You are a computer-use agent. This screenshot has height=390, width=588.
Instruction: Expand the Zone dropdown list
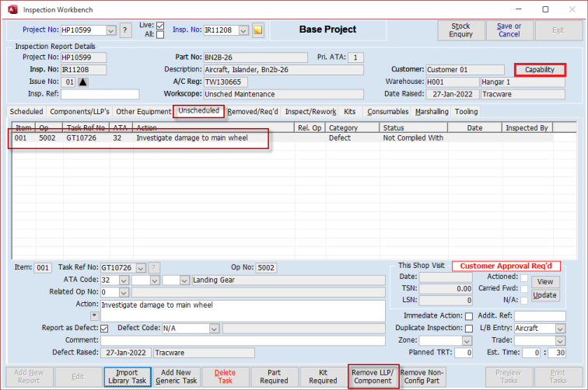click(x=467, y=341)
